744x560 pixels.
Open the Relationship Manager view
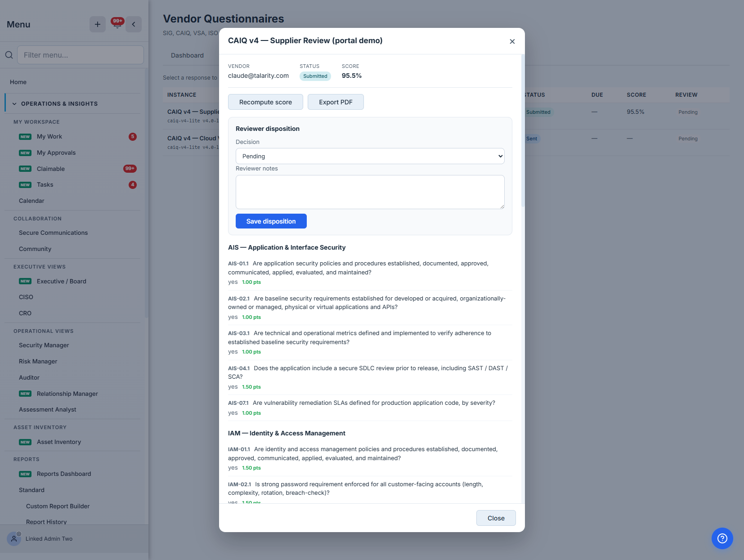(67, 394)
